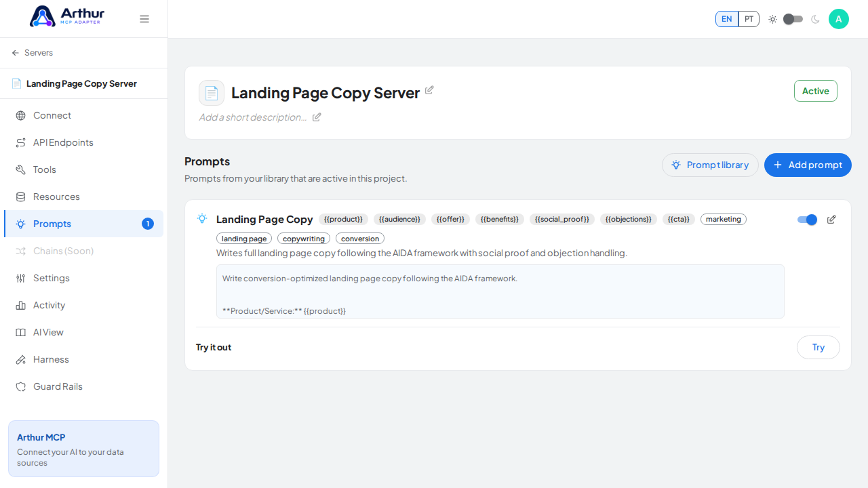Open API Endpoints section

[x=83, y=142]
